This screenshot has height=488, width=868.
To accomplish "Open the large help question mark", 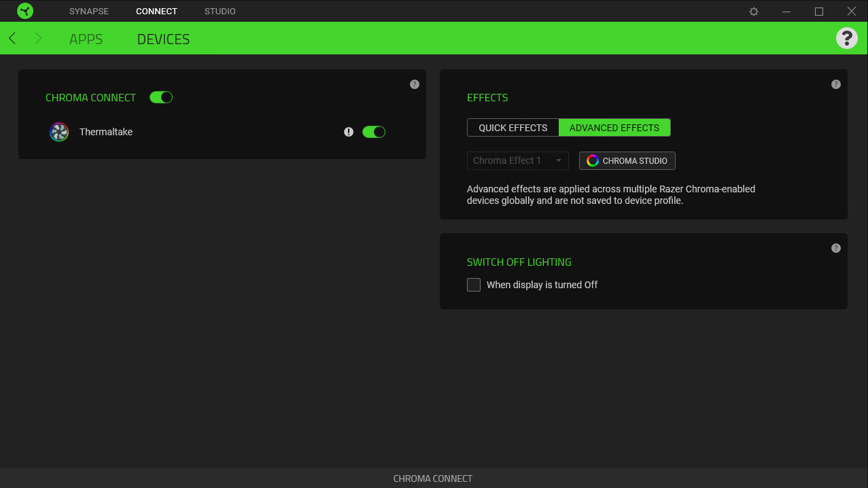I will (846, 38).
